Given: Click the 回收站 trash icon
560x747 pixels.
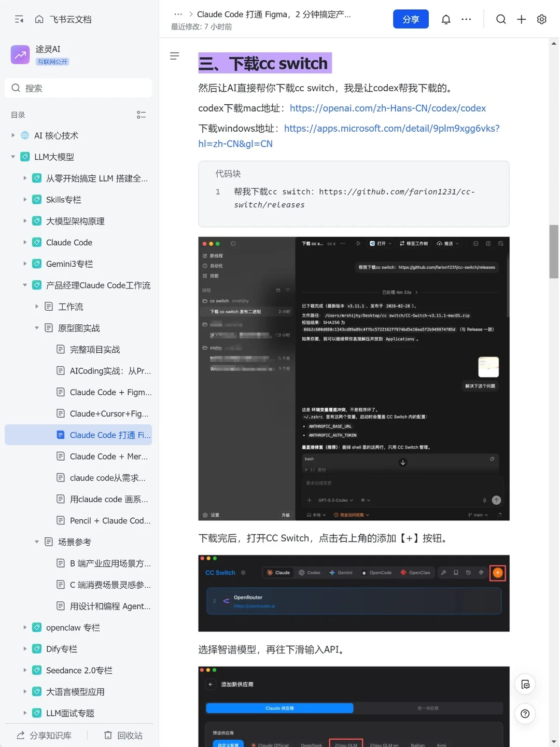Looking at the screenshot, I should [x=108, y=735].
